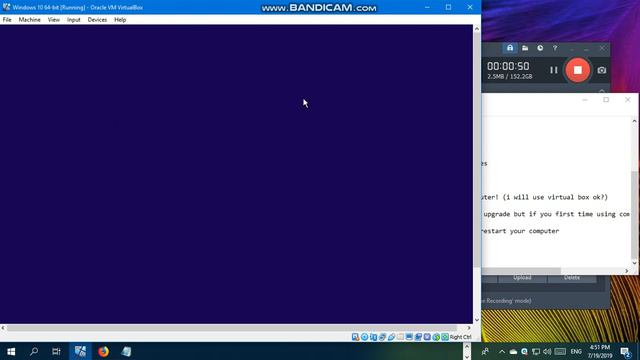This screenshot has width=640, height=360.
Task: Stop the Bandicam recording with red button
Action: [x=578, y=70]
